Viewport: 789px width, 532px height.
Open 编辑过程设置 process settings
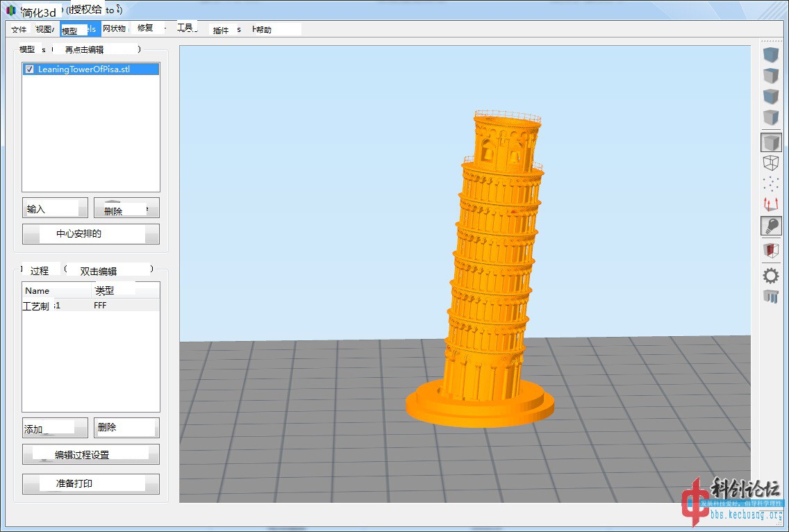[90, 455]
